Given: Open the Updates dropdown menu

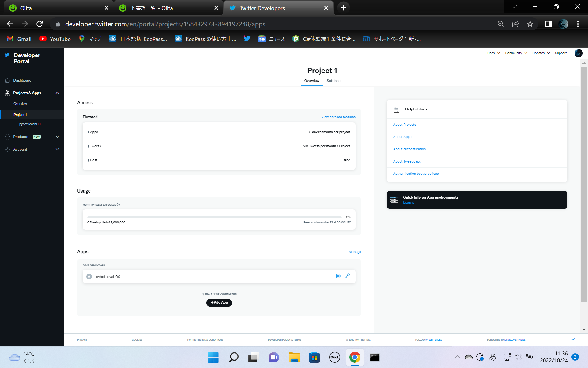Looking at the screenshot, I should (541, 53).
